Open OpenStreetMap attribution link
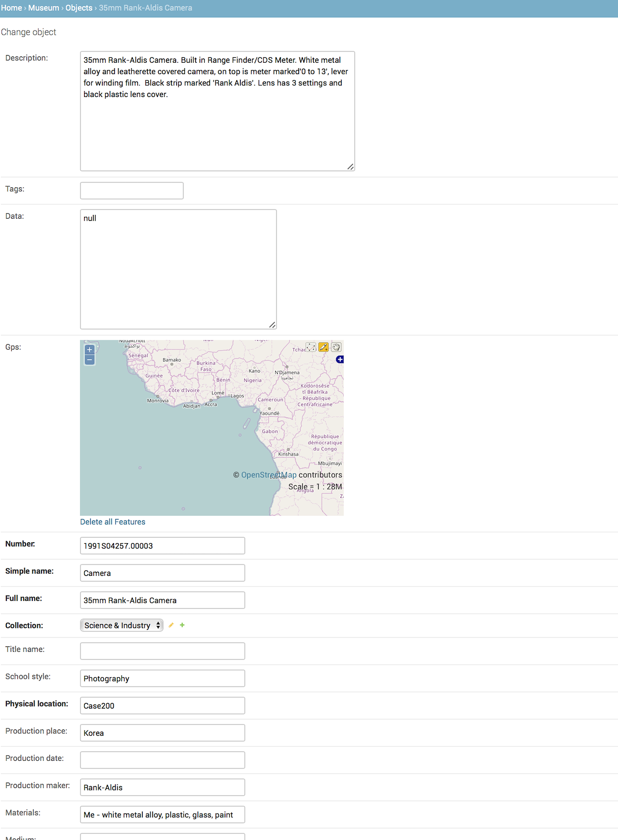 (x=268, y=475)
